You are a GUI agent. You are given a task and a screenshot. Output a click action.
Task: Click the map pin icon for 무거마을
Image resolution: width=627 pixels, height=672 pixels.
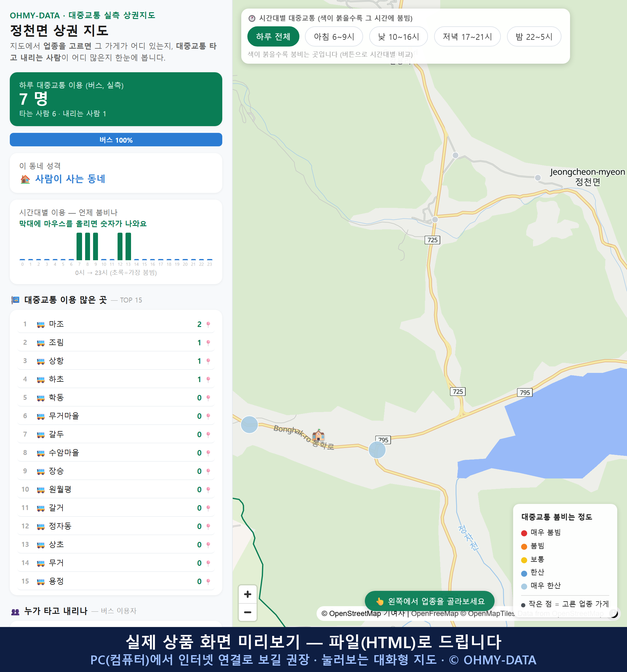point(208,416)
